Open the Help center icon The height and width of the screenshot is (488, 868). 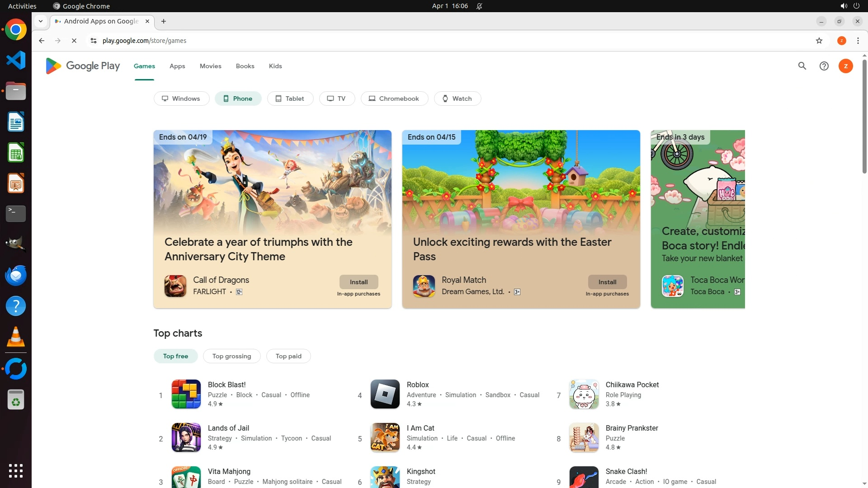coord(824,66)
